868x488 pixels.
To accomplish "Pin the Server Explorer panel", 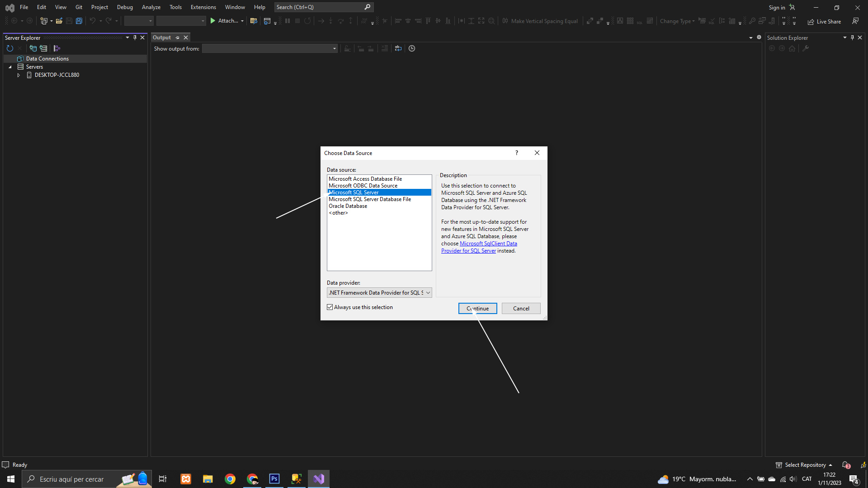I will (135, 38).
